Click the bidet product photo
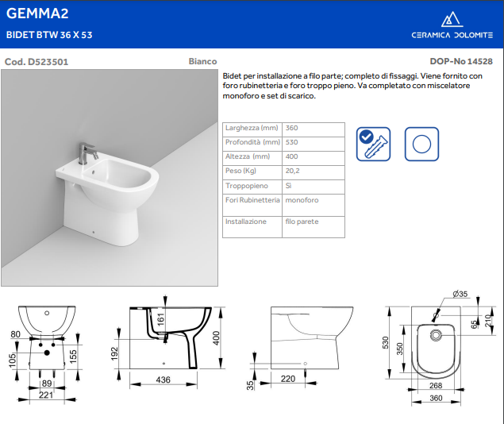Image resolution: width=504 pixels, height=424 pixels. [x=110, y=179]
